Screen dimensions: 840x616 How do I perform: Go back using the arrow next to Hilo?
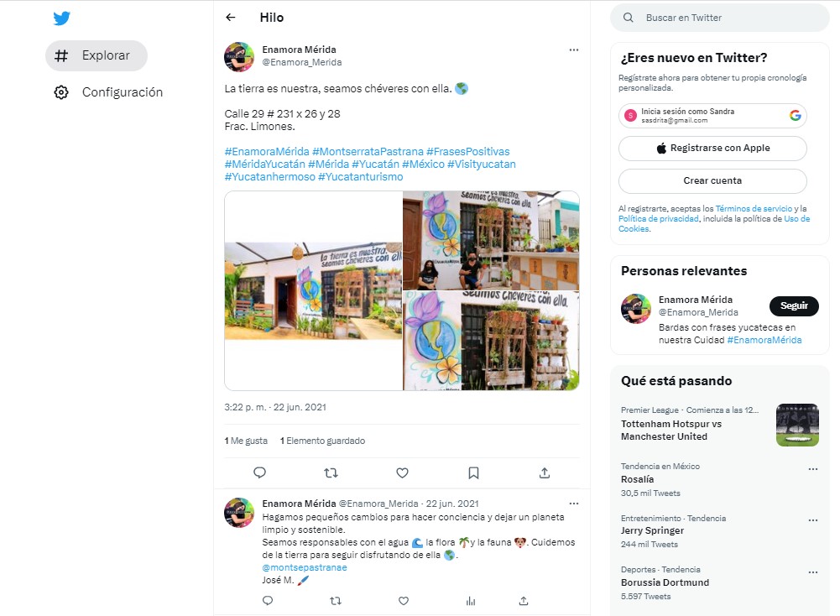pyautogui.click(x=231, y=17)
